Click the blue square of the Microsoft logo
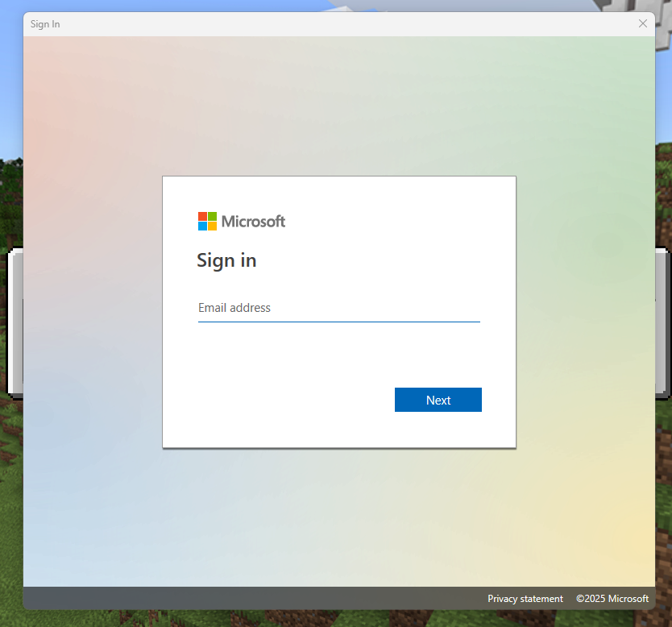The image size is (672, 627). tap(202, 226)
